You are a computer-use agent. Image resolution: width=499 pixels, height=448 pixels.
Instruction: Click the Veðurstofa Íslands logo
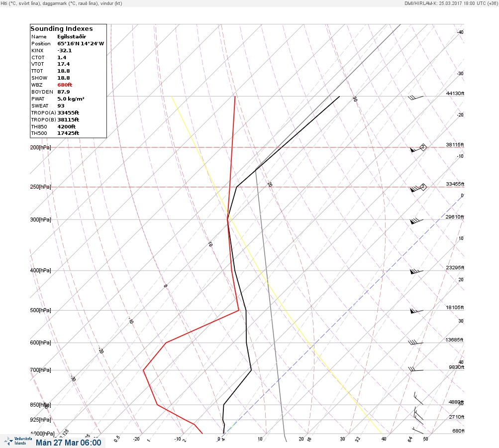[x=18, y=441]
